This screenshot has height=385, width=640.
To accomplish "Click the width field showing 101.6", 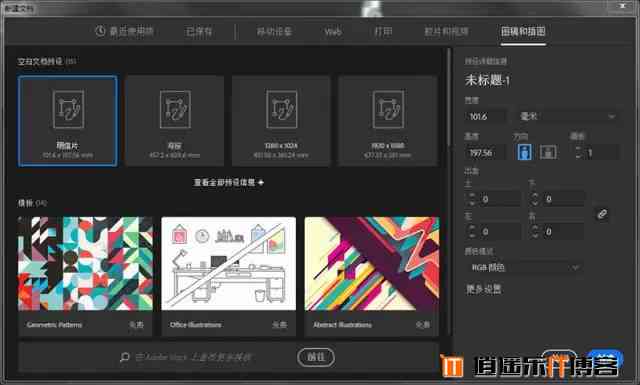I will click(486, 117).
